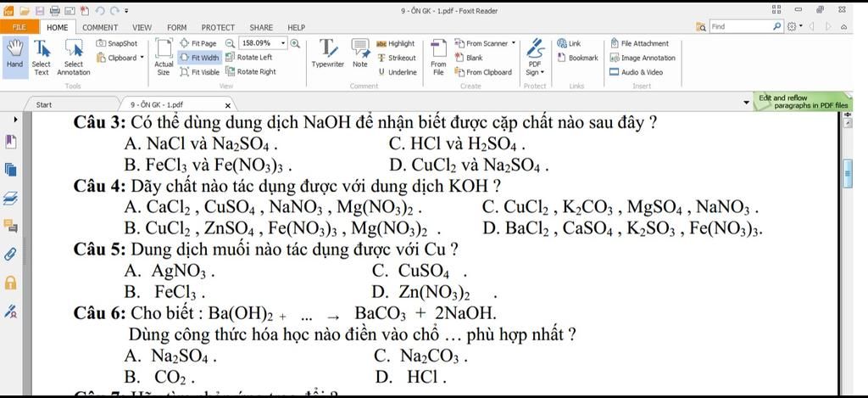
Task: Click the zoom in magnifier
Action: tap(295, 43)
